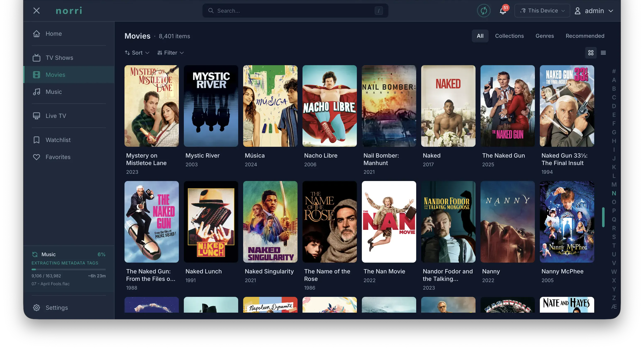This screenshot has width=644, height=350.
Task: Go to the Watchlist bookmark item
Action: pos(58,140)
